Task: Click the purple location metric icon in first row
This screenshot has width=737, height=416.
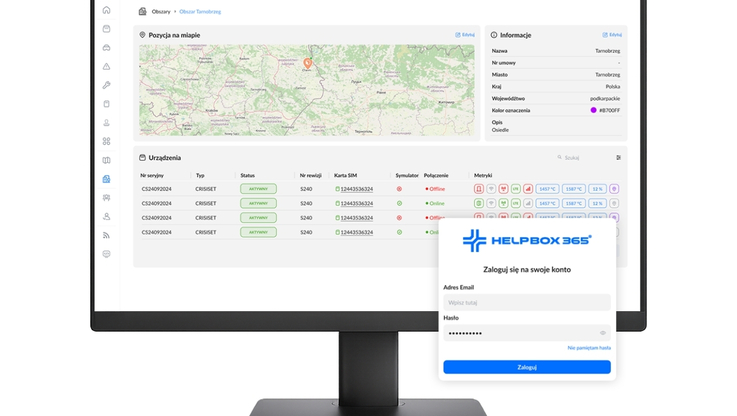Action: coord(614,189)
